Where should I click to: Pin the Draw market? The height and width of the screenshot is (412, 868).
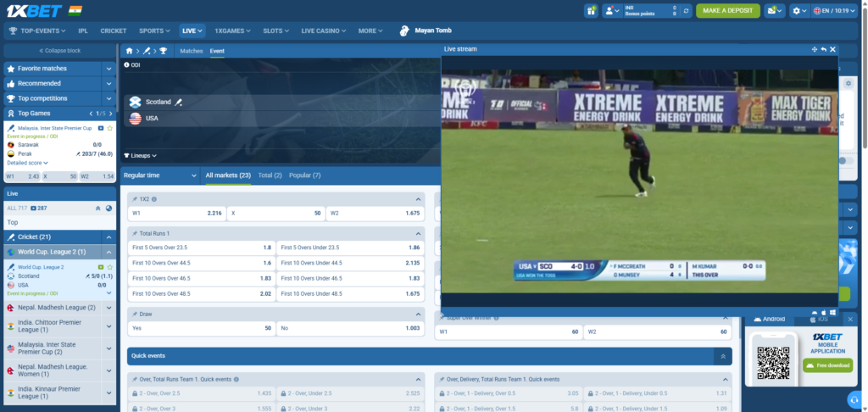(135, 314)
